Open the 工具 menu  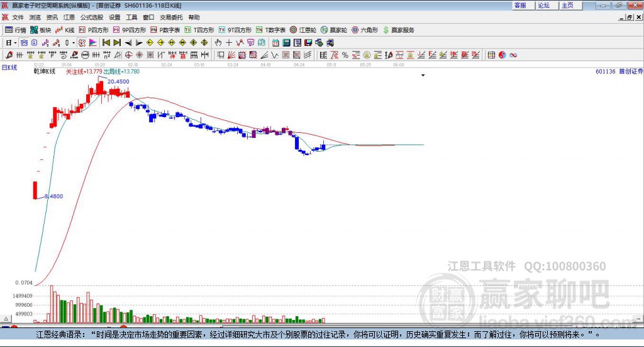click(131, 17)
